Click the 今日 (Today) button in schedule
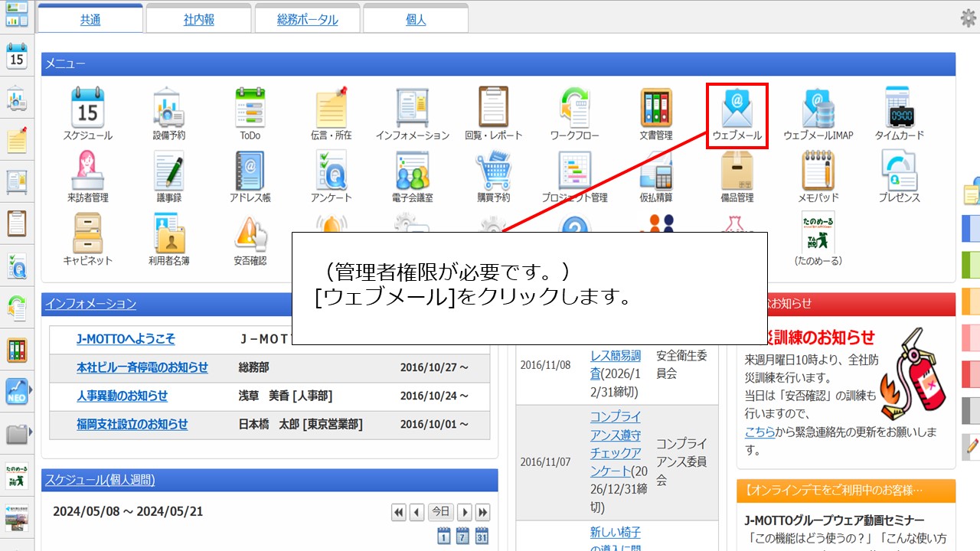980x551 pixels. (x=439, y=512)
